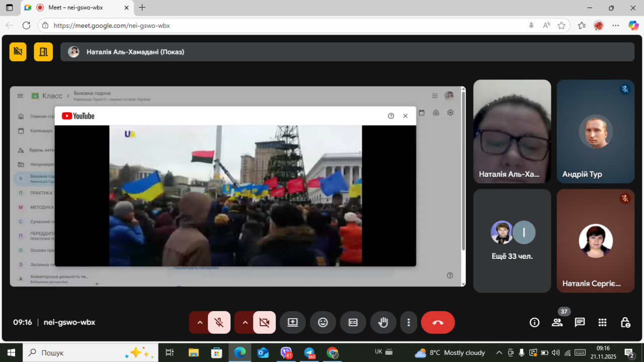
Task: Open meeting details info icon
Action: pyautogui.click(x=534, y=322)
